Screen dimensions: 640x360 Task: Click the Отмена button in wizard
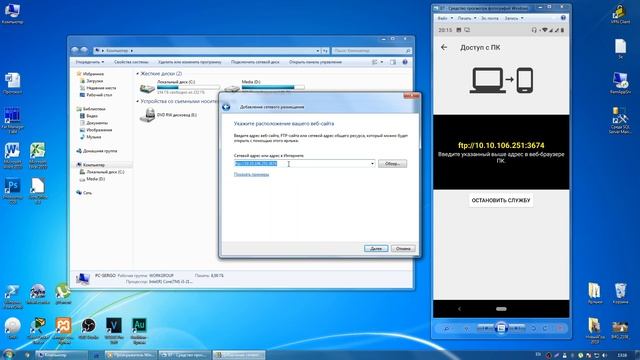(x=403, y=248)
